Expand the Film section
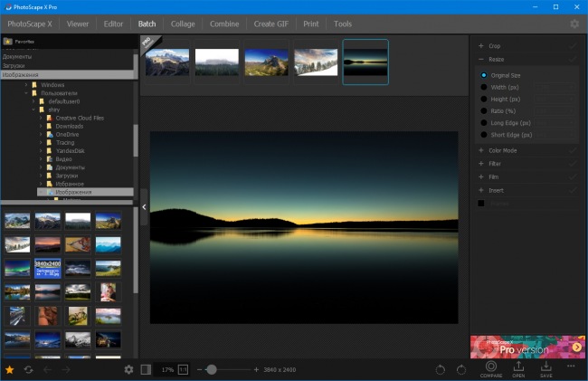This screenshot has height=381, width=588. click(x=481, y=176)
